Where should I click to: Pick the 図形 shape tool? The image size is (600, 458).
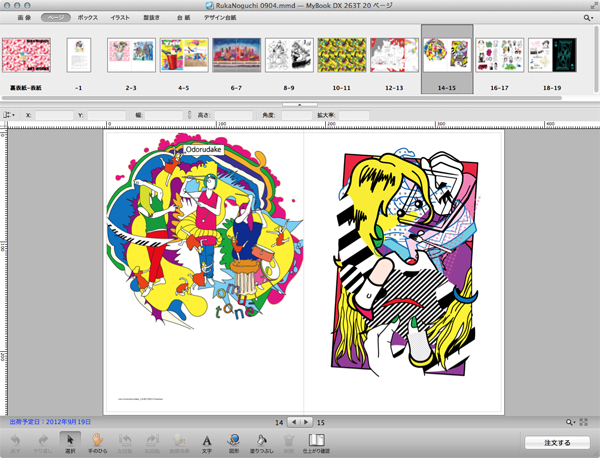[x=233, y=440]
